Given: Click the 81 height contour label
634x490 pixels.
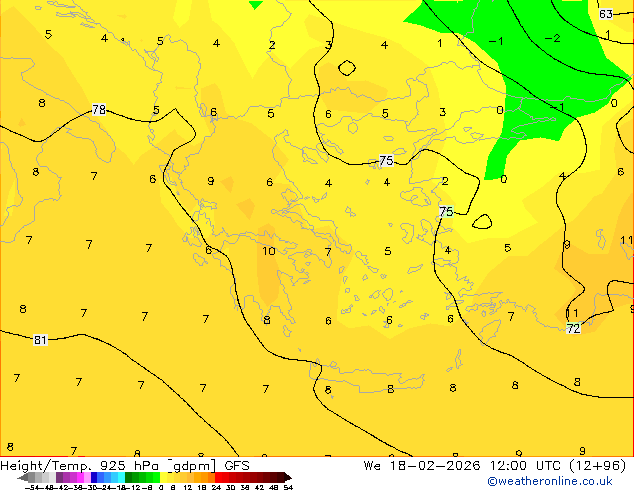Looking at the screenshot, I should 40,340.
